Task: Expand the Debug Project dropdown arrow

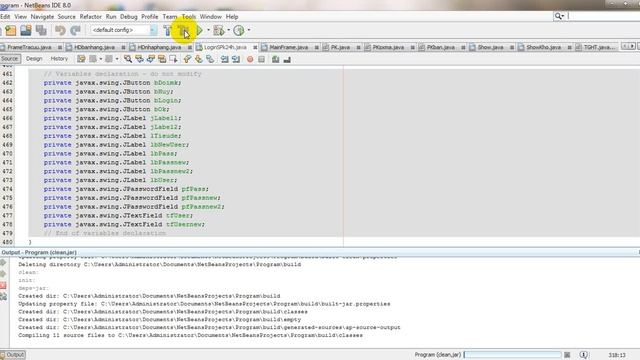Action: point(229,30)
